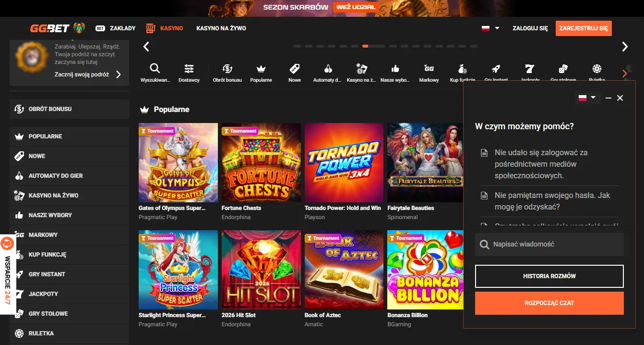Select Gry stołowe dice icon in category bar

[x=563, y=68]
